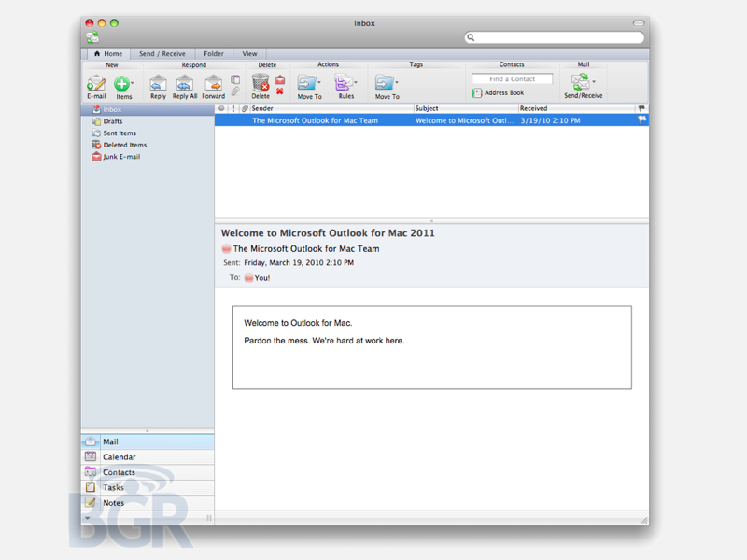
Task: Open the navigation pane options arrow at bottom
Action: (x=88, y=518)
